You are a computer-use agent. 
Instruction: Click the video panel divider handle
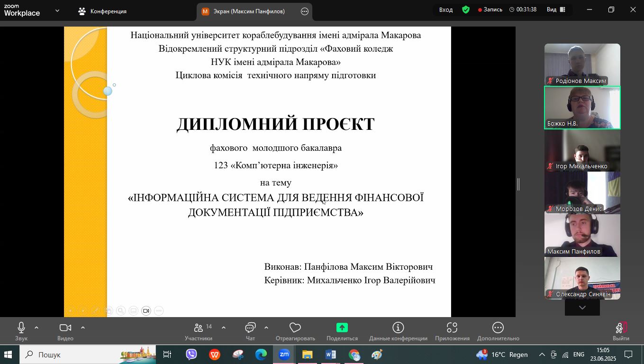(518, 184)
